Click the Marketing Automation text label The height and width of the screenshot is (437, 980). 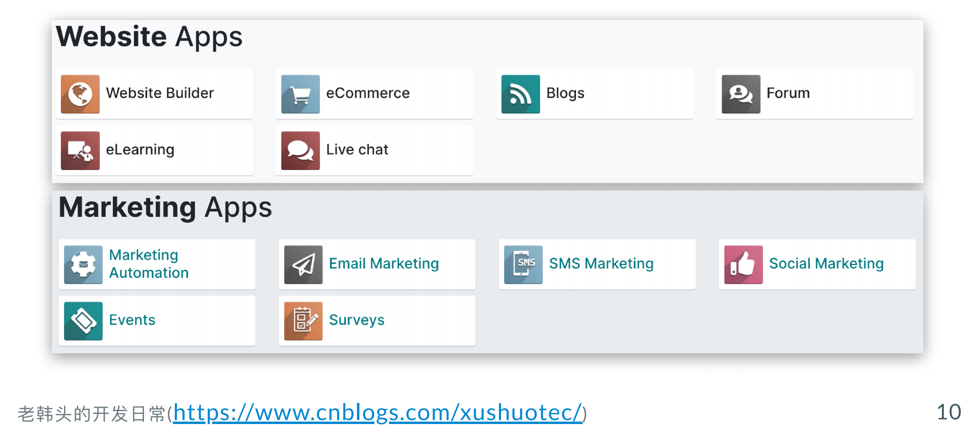[149, 264]
